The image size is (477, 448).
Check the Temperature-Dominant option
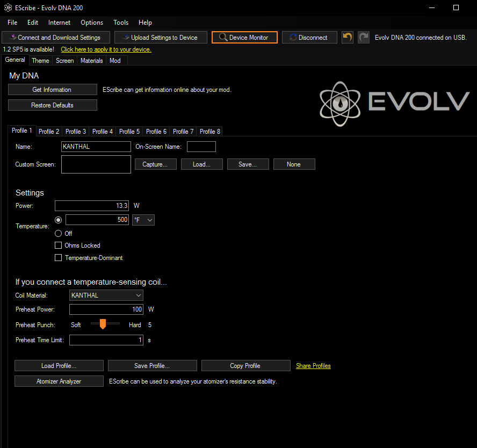click(59, 258)
